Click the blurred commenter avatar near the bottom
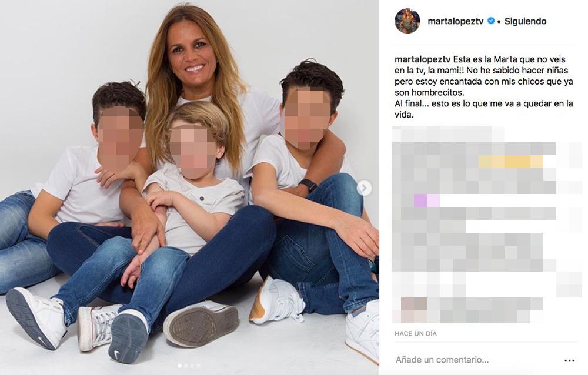This screenshot has width=588, height=375. (414, 304)
